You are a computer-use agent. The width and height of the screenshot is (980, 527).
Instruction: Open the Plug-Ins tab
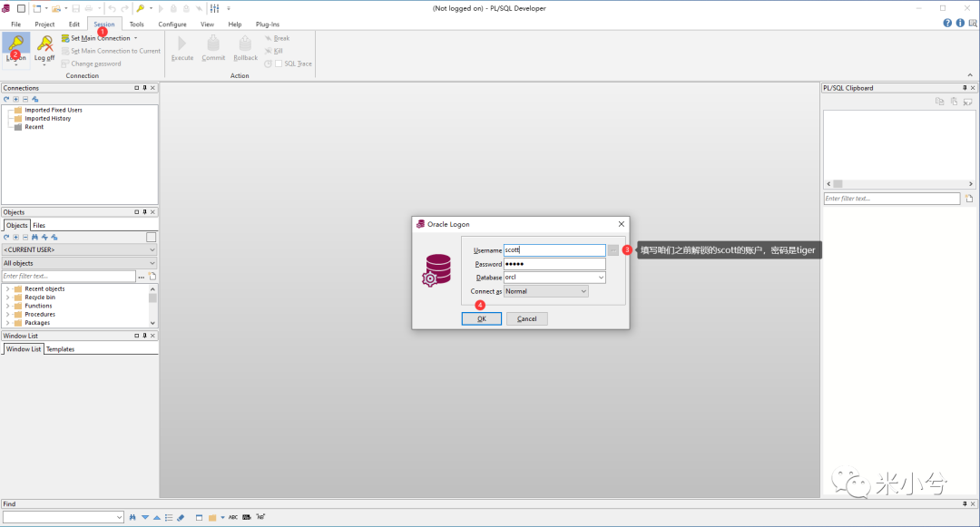click(268, 24)
